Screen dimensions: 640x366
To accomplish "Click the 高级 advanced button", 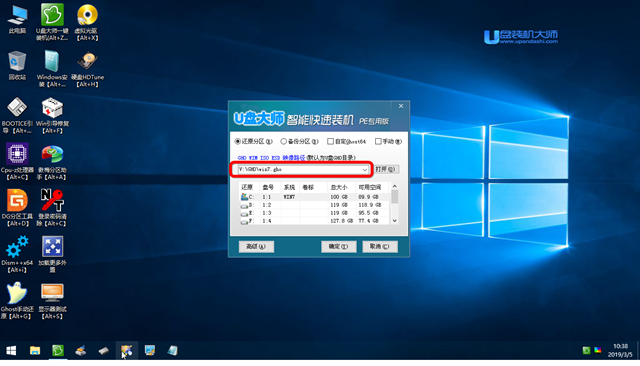I will point(256,246).
